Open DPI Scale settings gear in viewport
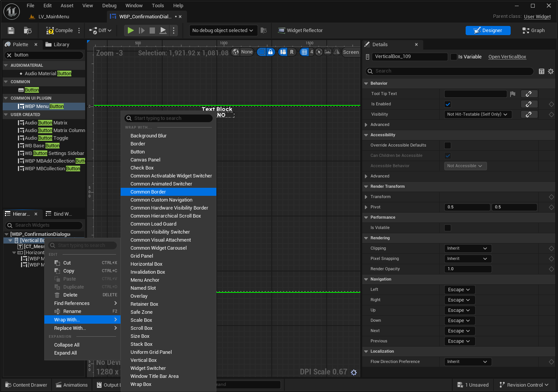Screen dimensions: 558x392 354,373
